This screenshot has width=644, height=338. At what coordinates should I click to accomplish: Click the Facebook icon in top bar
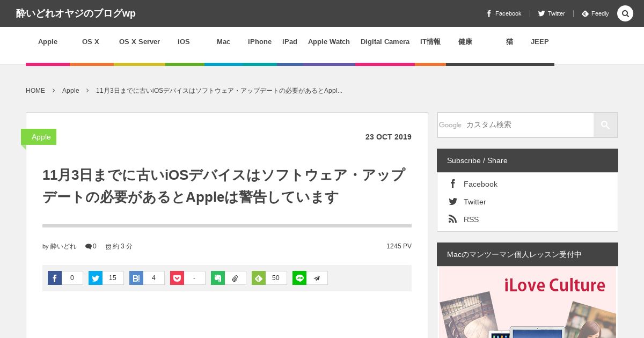[489, 13]
